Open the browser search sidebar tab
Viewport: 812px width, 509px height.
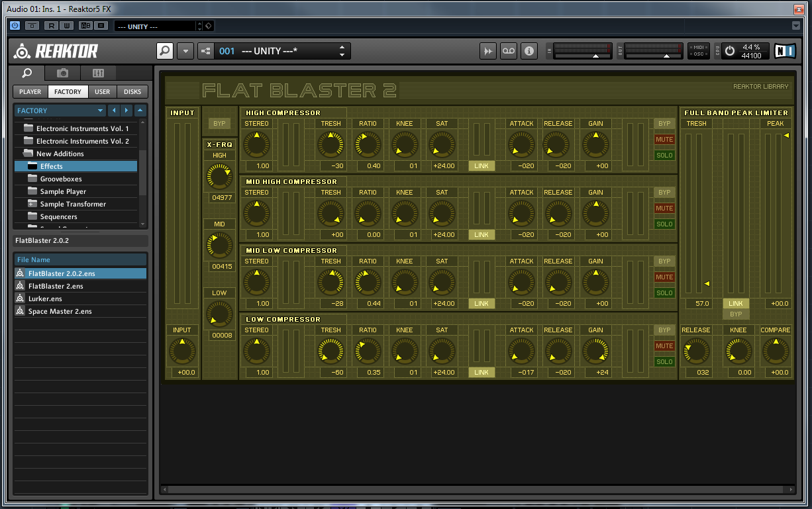click(x=27, y=73)
